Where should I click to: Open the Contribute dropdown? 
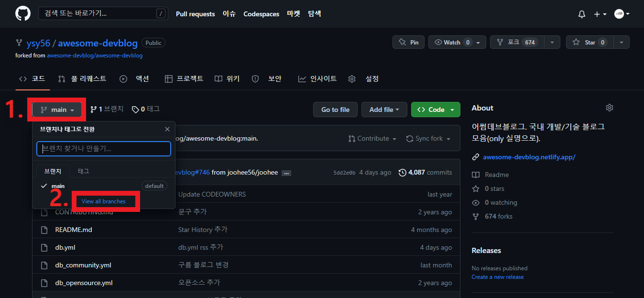pos(372,138)
